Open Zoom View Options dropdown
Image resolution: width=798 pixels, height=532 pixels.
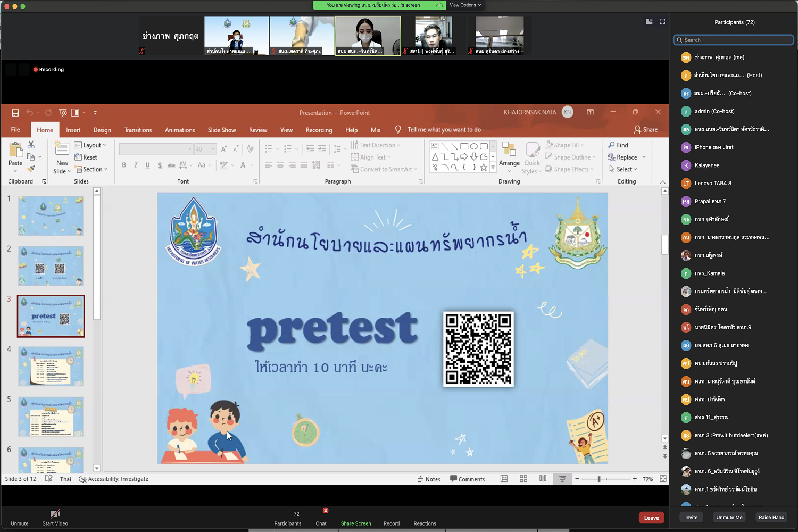point(465,5)
